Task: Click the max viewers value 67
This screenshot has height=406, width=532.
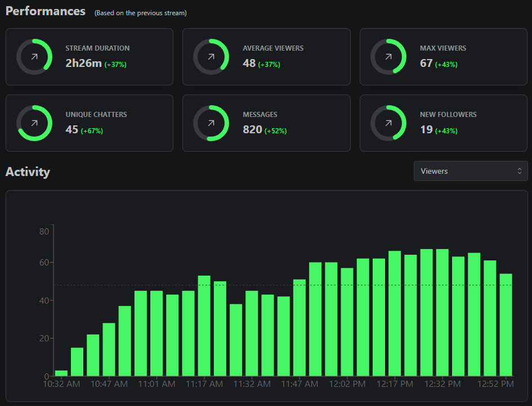Action: pos(426,64)
